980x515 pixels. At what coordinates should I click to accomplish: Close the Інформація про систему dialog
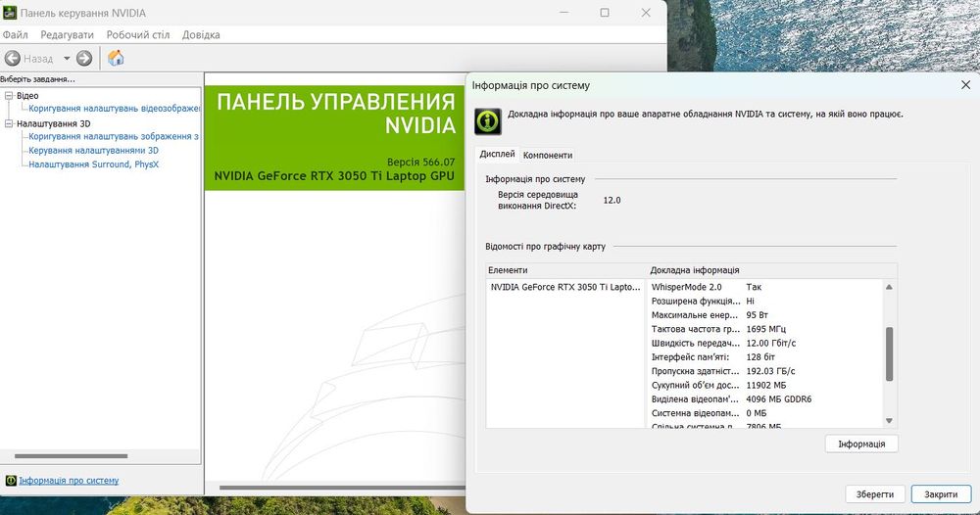[965, 85]
